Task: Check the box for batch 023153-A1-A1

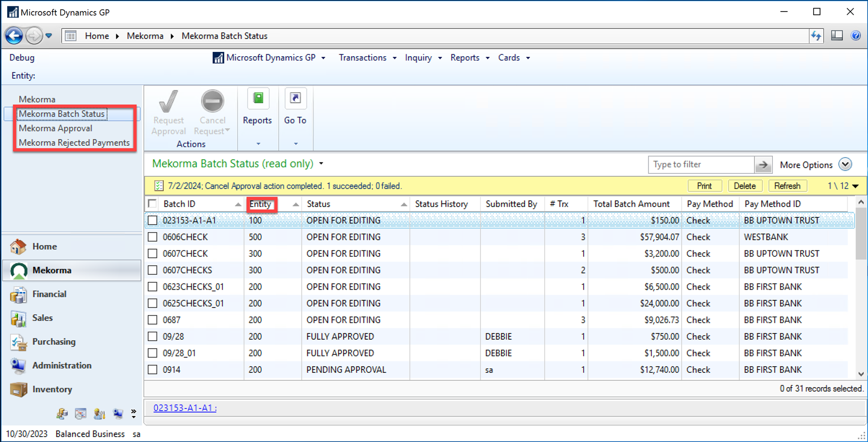Action: click(153, 221)
